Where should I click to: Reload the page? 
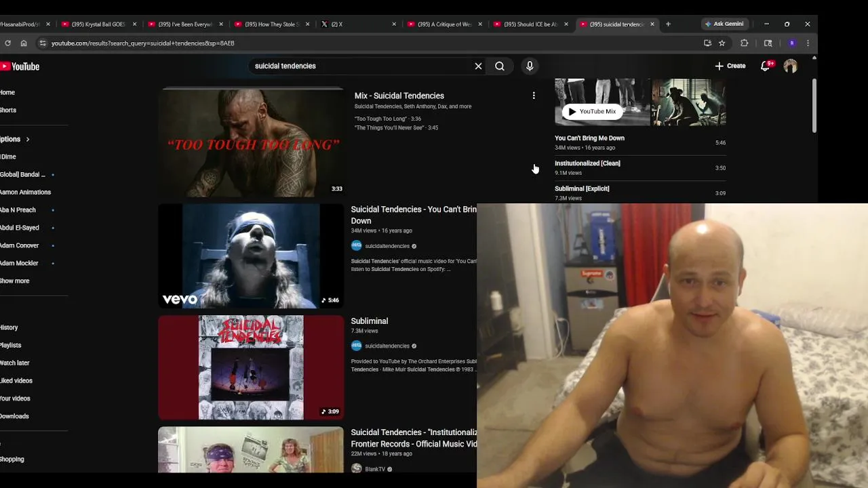[7, 43]
